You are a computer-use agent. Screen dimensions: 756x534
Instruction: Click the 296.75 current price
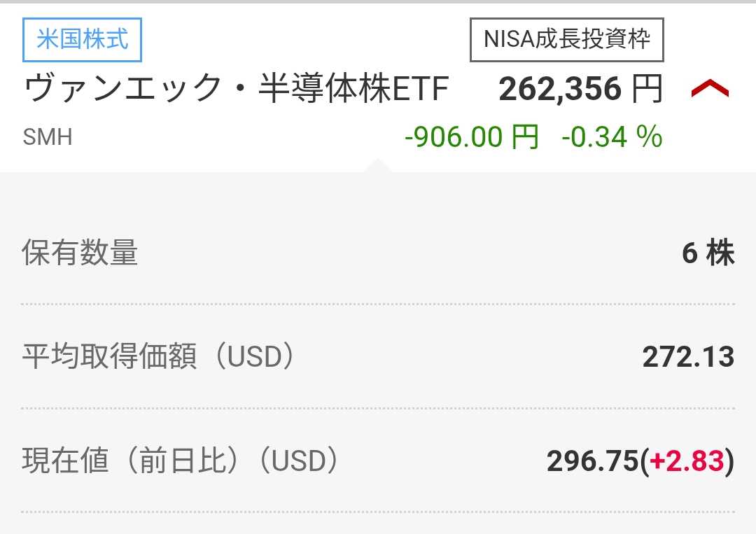click(592, 461)
